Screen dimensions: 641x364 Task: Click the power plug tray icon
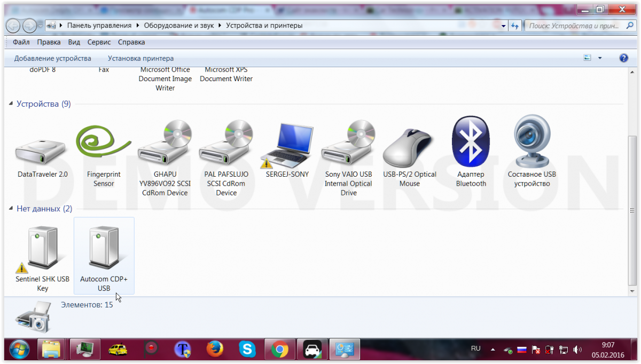(x=550, y=350)
